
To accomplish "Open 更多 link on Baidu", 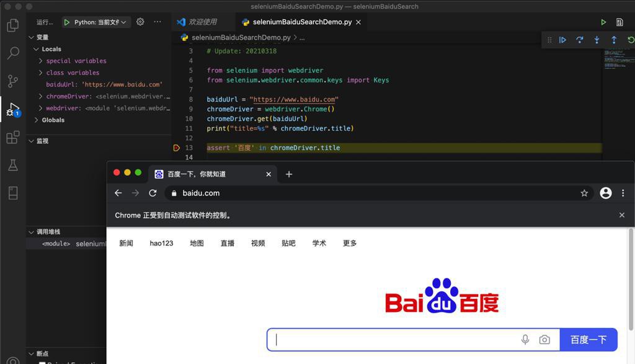I will 350,243.
